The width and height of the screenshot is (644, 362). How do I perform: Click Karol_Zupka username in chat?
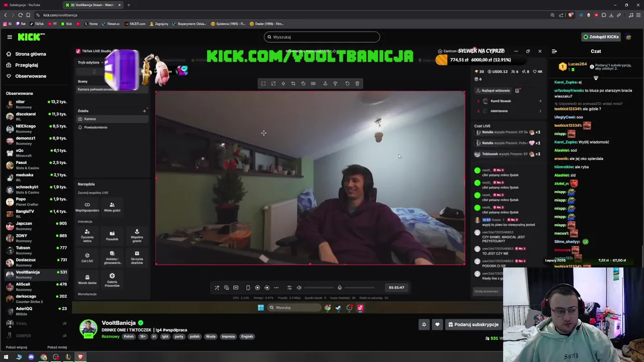pos(566,82)
